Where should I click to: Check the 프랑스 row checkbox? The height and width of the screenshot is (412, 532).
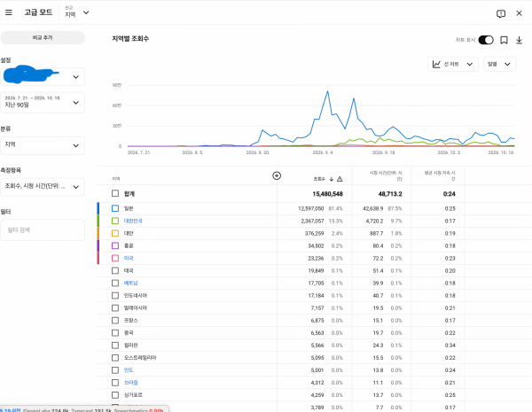coord(115,321)
